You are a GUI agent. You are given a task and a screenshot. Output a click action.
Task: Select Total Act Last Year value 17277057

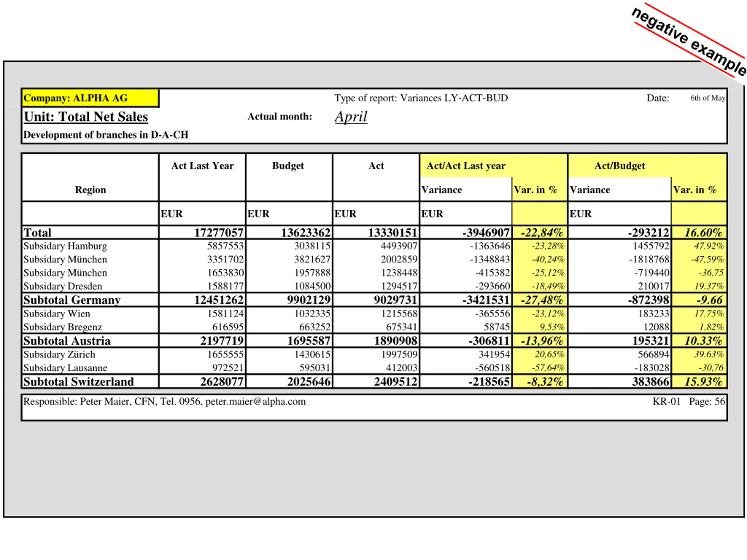pyautogui.click(x=219, y=232)
